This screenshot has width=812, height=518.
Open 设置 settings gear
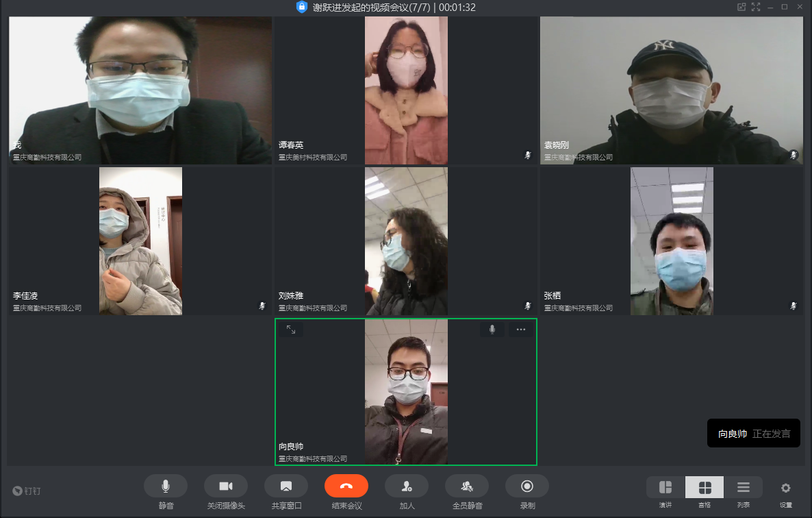coord(785,488)
